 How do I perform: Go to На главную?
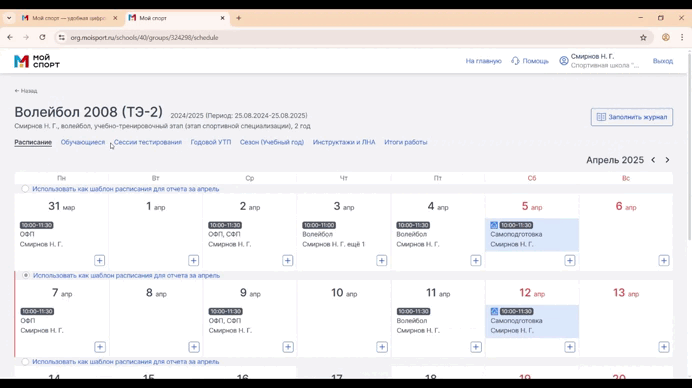tap(483, 61)
